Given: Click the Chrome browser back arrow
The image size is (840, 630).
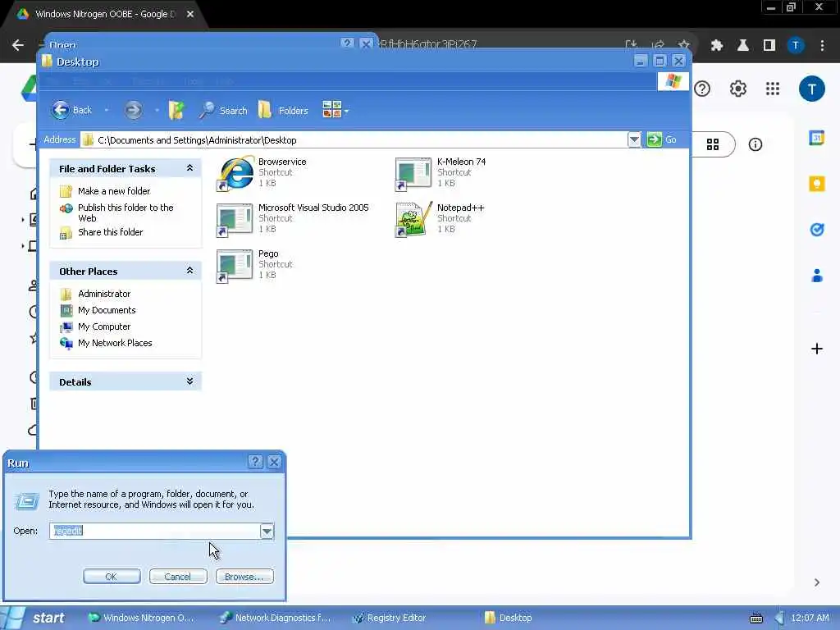Looking at the screenshot, I should pos(18,46).
